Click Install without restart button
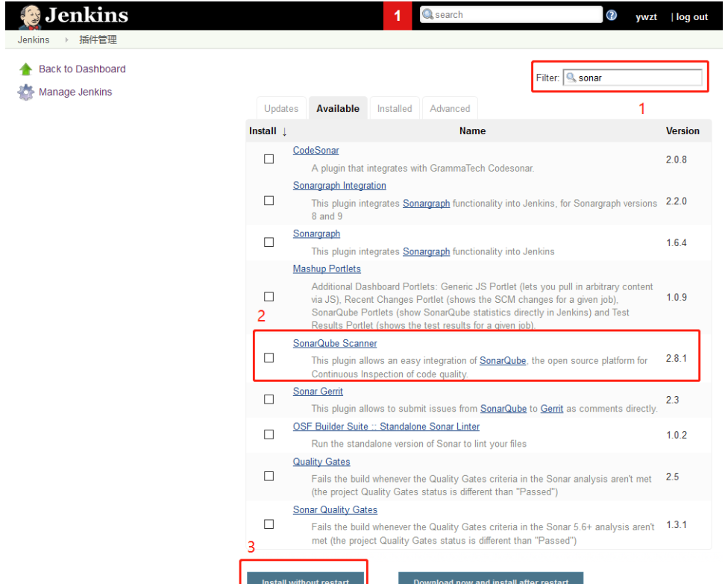Viewport: 728px width, 584px height. (306, 579)
